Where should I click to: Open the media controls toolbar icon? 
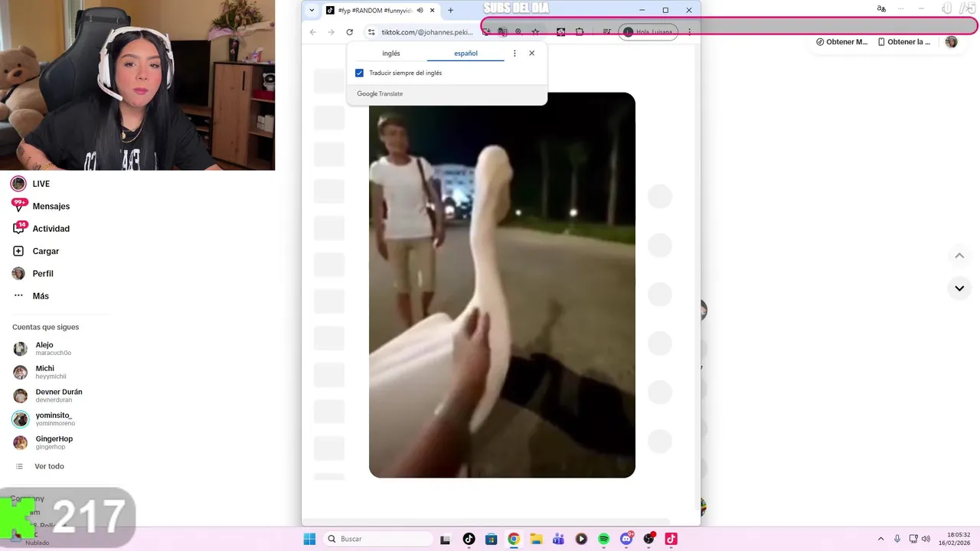pos(606,32)
